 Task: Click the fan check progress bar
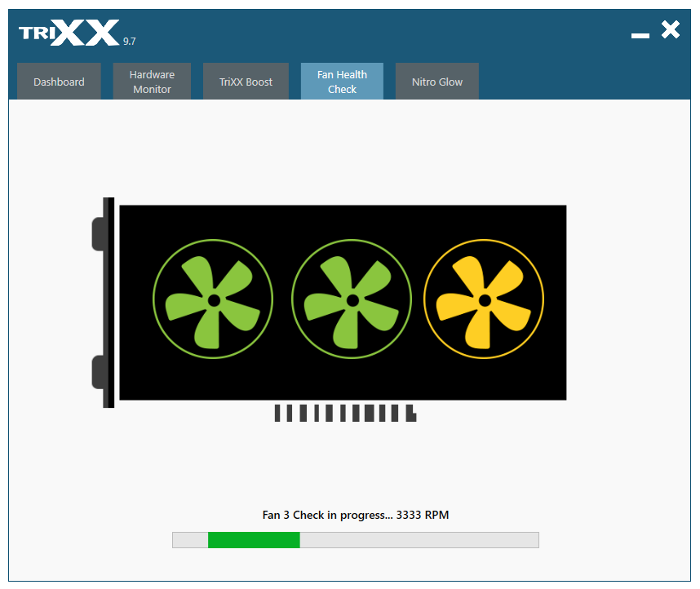(x=356, y=540)
